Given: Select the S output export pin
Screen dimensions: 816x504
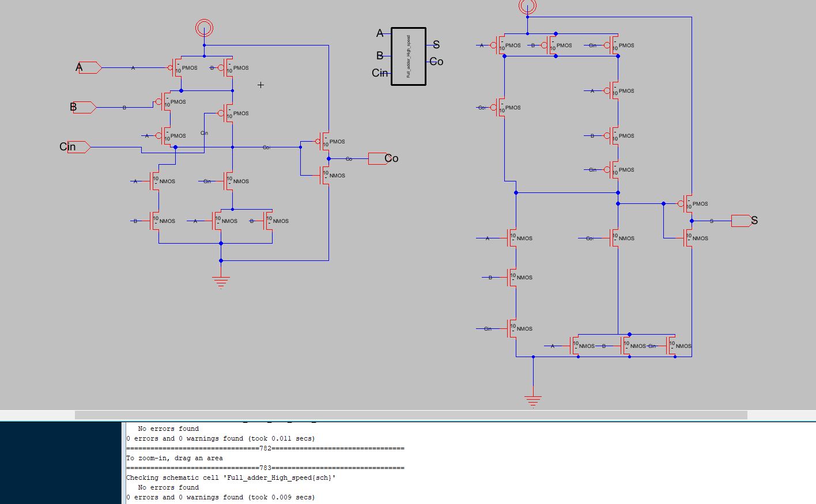Looking at the screenshot, I should [741, 221].
